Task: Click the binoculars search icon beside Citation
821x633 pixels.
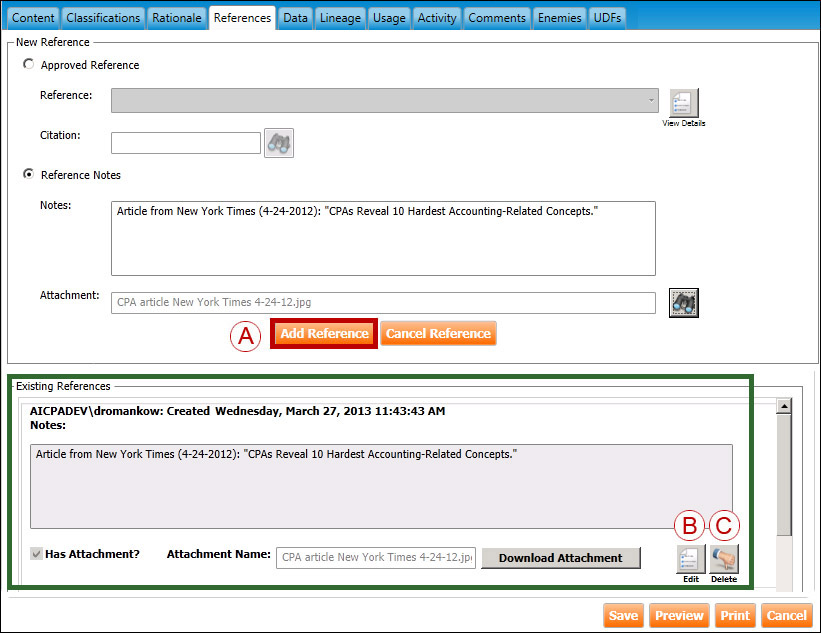Action: click(x=278, y=143)
